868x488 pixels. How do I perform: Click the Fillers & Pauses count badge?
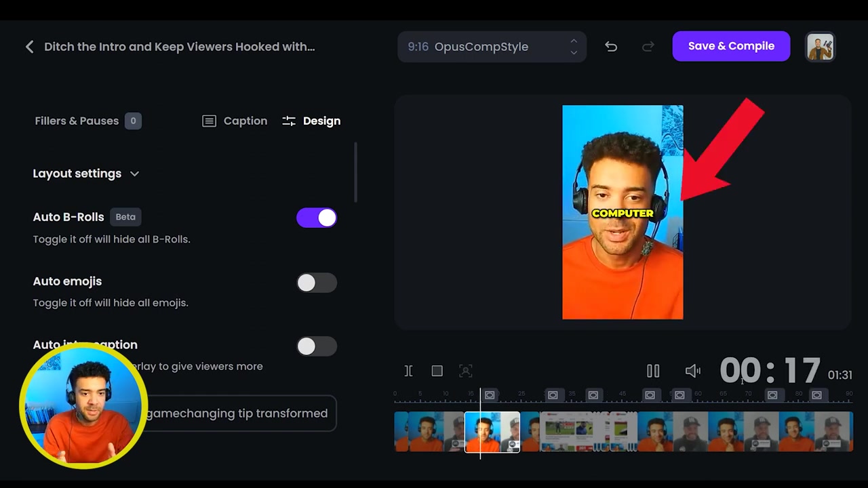click(x=133, y=121)
